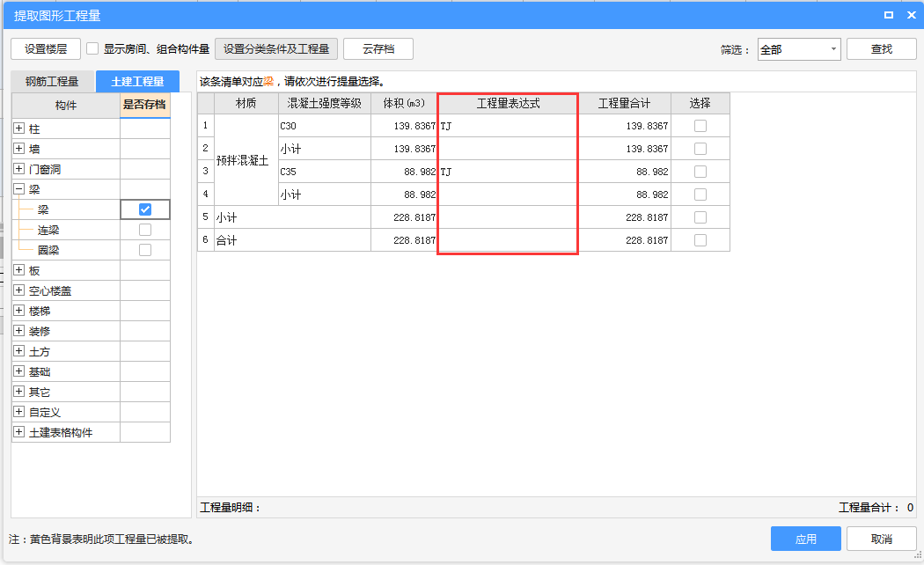
Task: Tick the 圈梁 archive checkbox
Action: click(x=145, y=250)
